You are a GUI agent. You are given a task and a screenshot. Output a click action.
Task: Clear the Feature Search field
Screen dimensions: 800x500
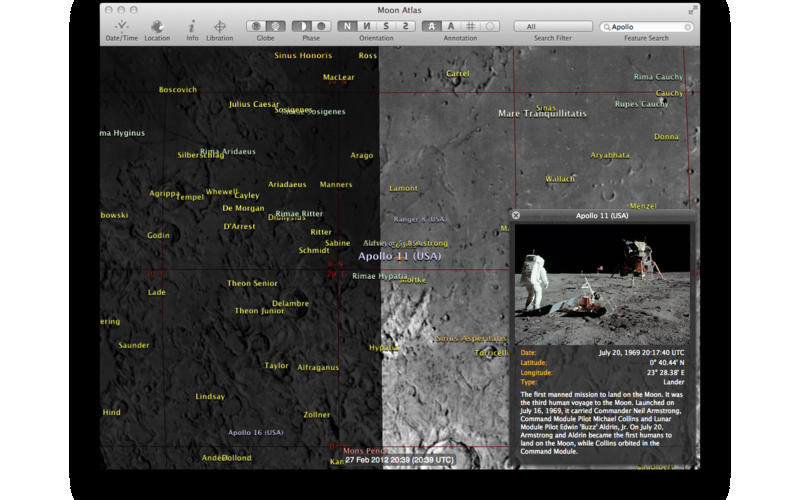(x=688, y=27)
